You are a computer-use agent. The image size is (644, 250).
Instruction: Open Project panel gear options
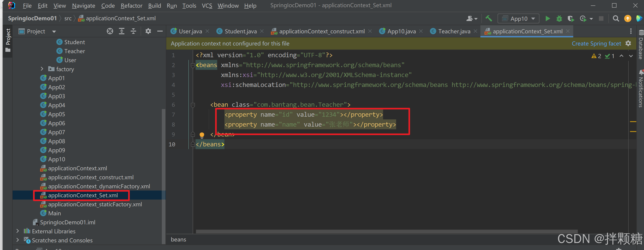pos(148,31)
